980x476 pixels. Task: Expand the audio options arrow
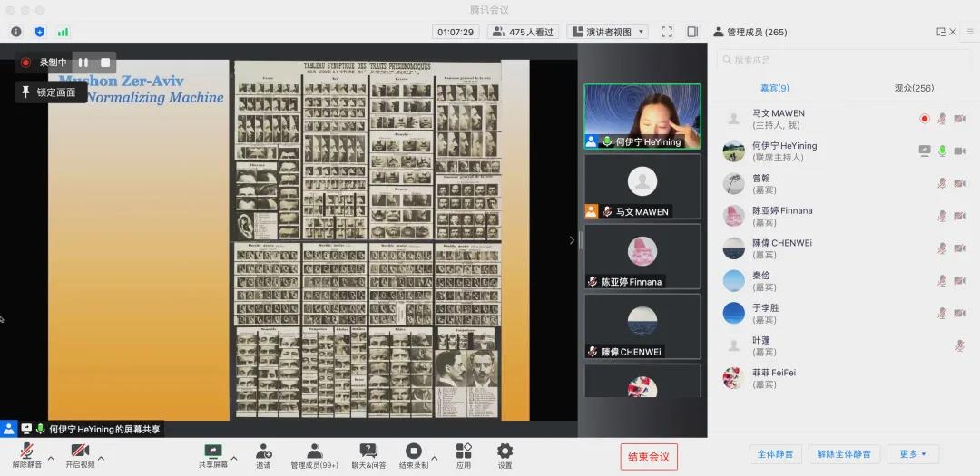(x=51, y=457)
